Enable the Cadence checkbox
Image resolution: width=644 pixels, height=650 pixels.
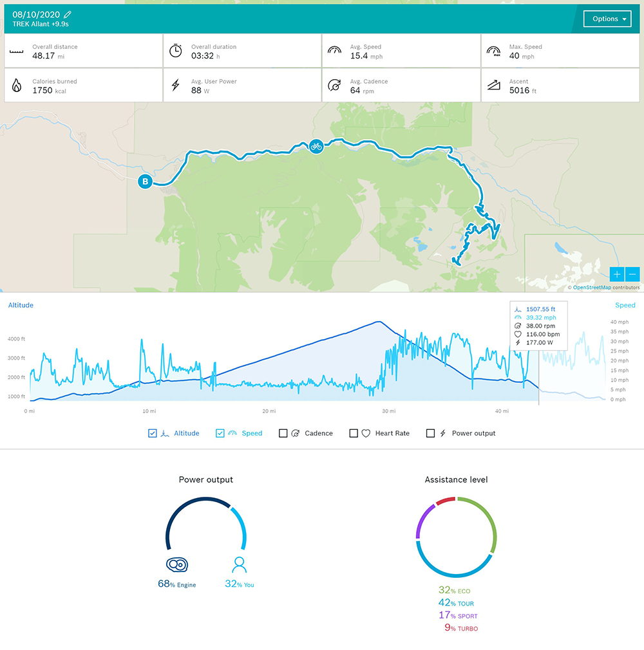pos(283,433)
